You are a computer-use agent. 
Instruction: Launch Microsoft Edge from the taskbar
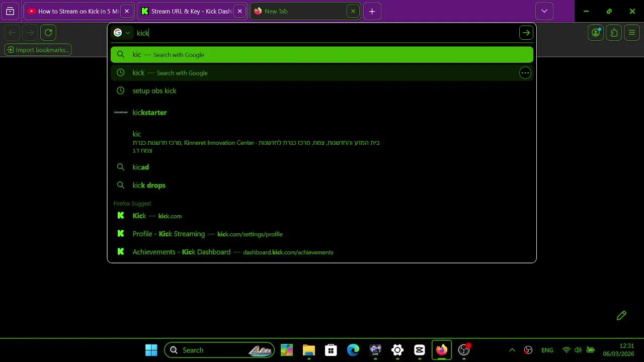click(353, 350)
